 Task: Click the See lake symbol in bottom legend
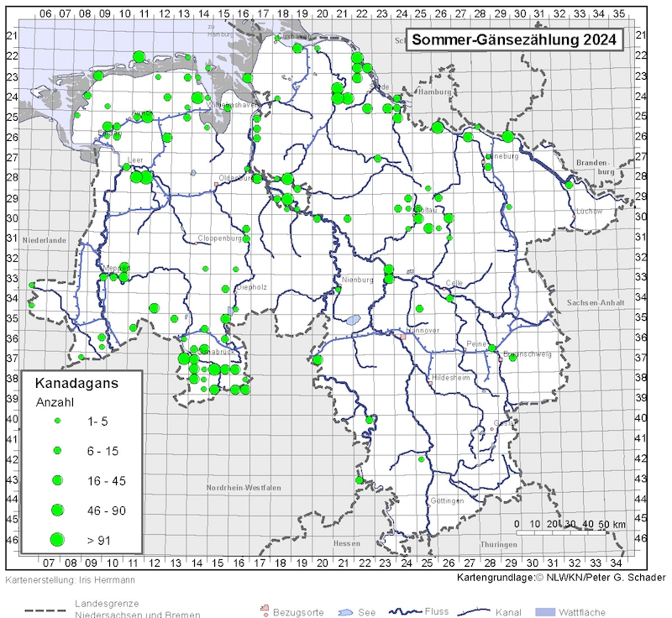(x=345, y=612)
